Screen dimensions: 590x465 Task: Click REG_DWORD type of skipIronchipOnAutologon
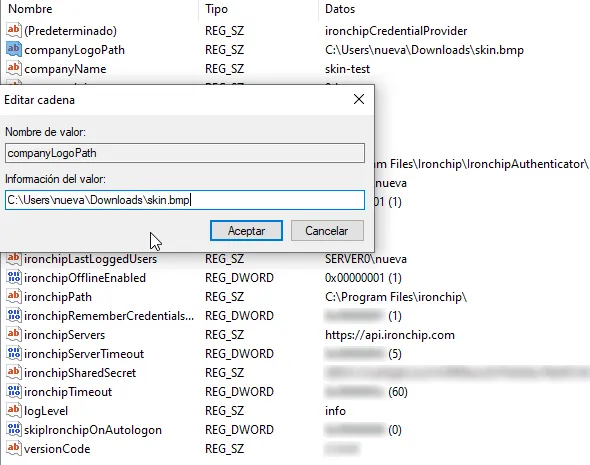pos(239,430)
